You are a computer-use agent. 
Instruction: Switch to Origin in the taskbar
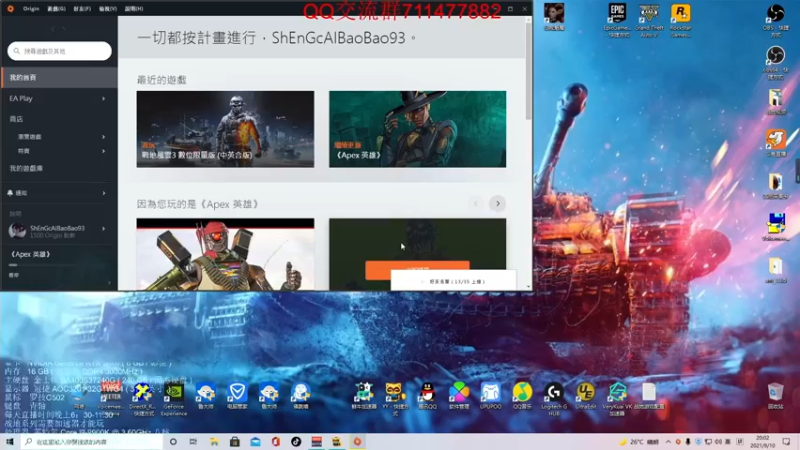click(357, 441)
